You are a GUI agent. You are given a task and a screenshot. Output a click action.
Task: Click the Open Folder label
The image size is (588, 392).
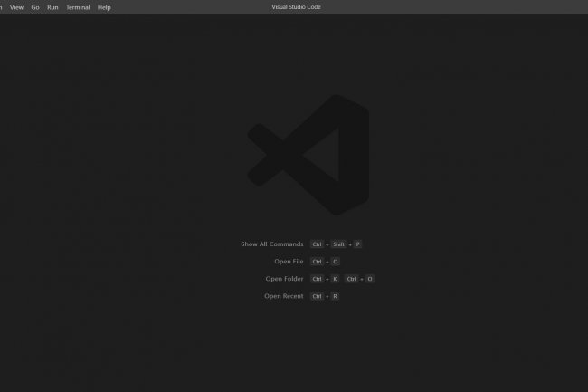tap(284, 279)
